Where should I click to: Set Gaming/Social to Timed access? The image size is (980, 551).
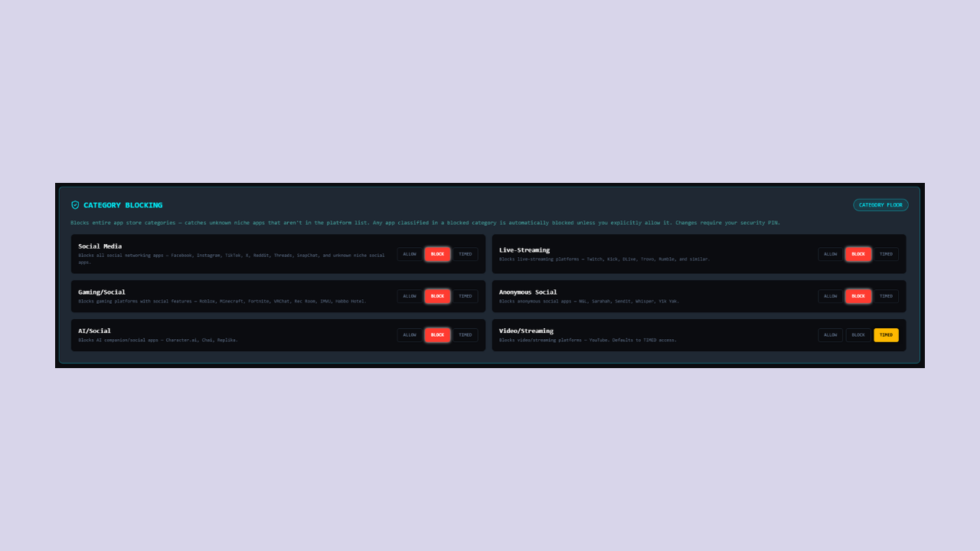coord(465,296)
